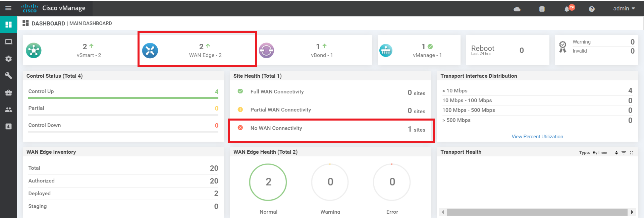Open the No WAN Connectivity sites row
644x218 pixels.
click(x=331, y=129)
